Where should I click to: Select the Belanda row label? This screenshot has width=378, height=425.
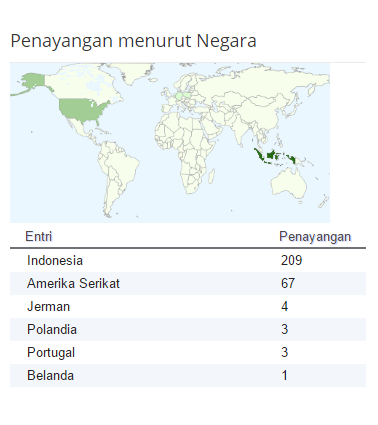click(50, 375)
